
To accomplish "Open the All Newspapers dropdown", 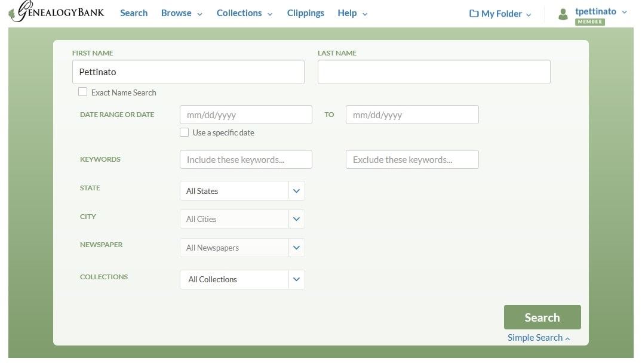I will (242, 248).
